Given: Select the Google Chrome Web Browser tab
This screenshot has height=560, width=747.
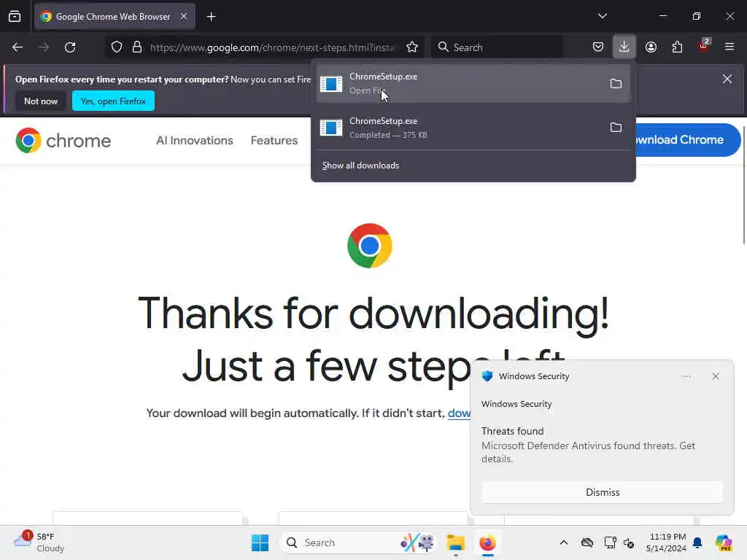Looking at the screenshot, I should coord(115,16).
